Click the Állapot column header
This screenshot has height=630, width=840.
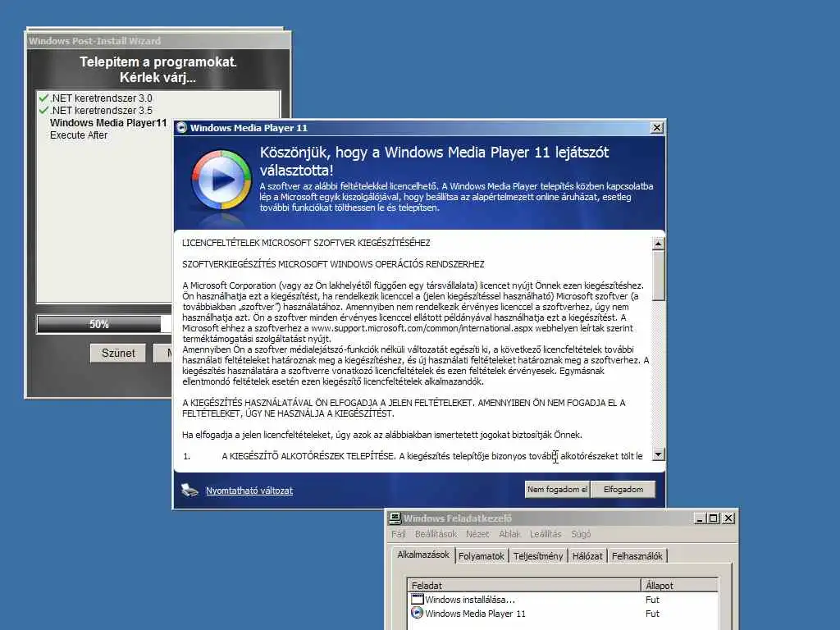pyautogui.click(x=679, y=586)
